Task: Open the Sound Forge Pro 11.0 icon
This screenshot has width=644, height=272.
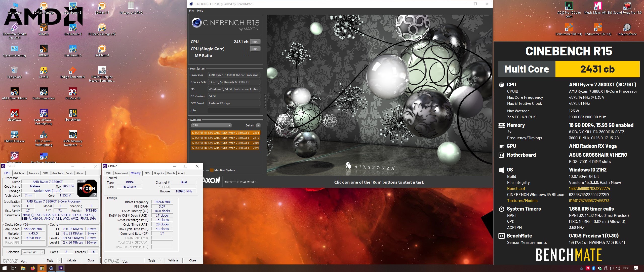Action: [627, 8]
